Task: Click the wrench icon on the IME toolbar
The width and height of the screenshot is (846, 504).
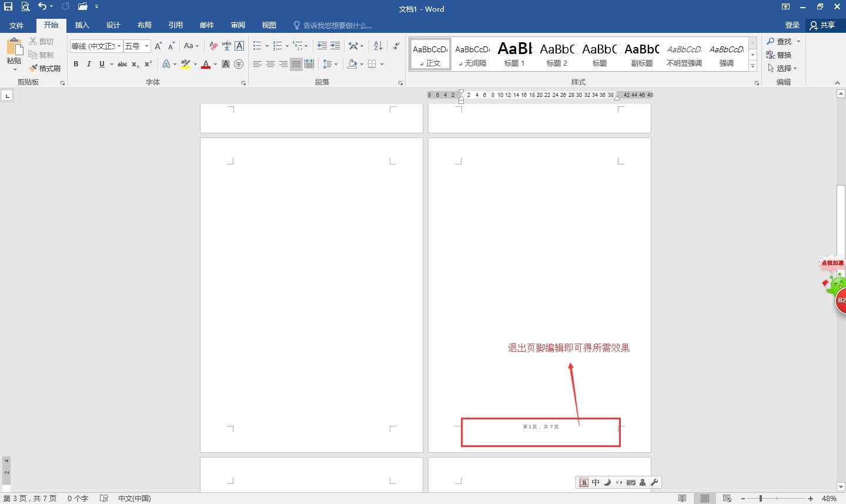Action: [655, 482]
